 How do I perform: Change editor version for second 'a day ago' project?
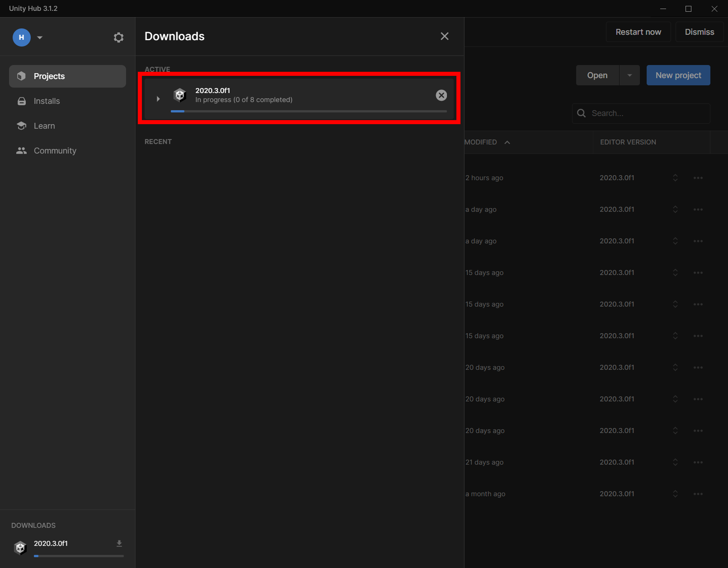[675, 241]
